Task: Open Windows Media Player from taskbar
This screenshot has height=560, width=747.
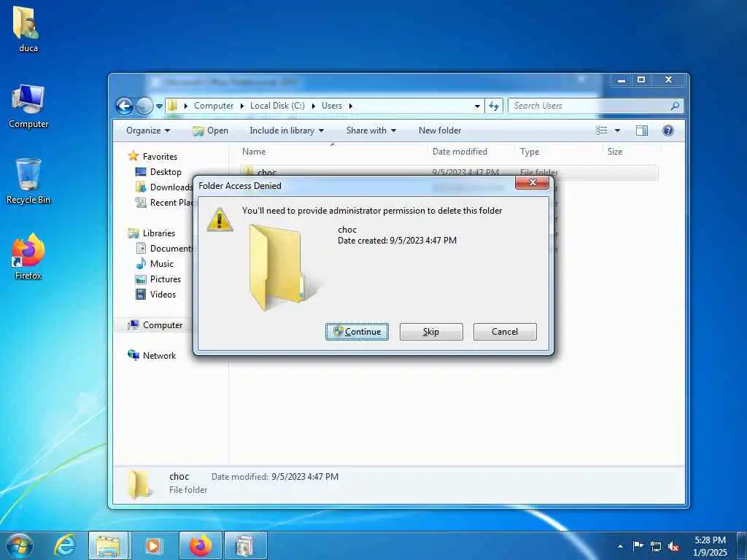Action: coord(153,545)
